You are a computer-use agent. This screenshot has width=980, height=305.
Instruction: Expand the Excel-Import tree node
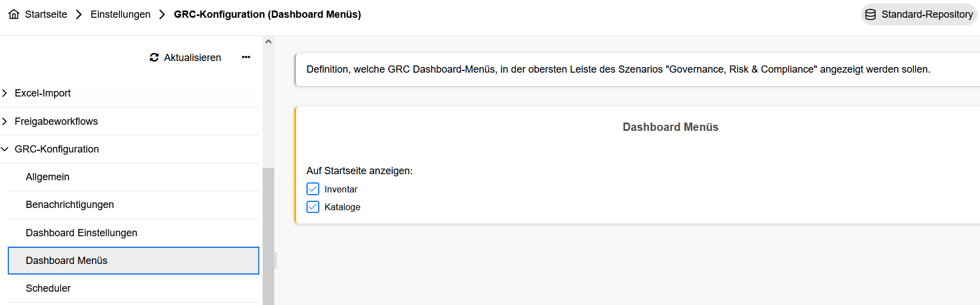point(5,93)
